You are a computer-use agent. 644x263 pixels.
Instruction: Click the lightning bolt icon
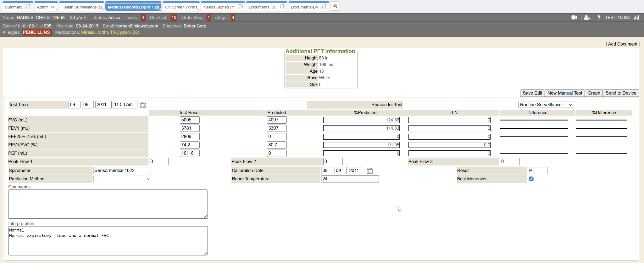(x=599, y=18)
